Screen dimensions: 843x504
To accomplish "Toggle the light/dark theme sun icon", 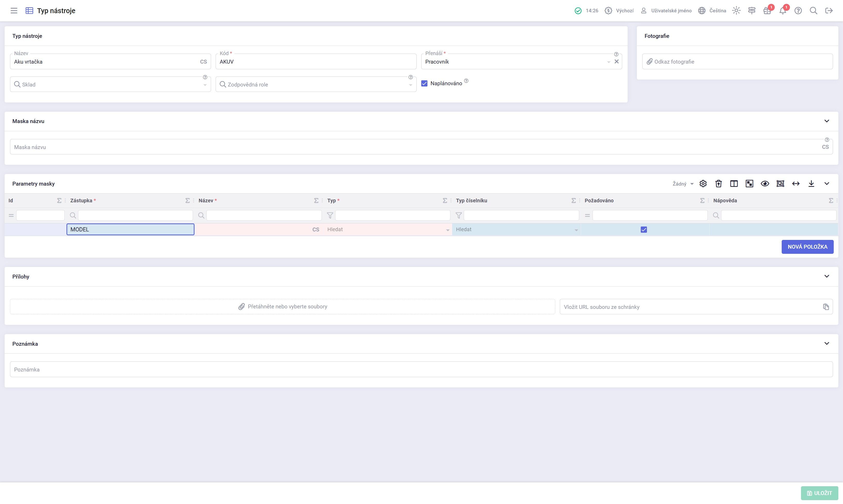I will 736,11.
